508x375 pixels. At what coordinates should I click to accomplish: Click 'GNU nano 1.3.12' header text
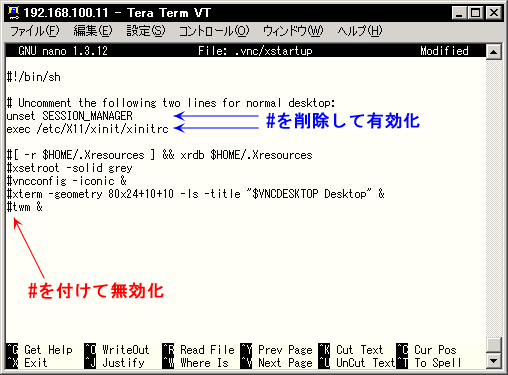coord(63,51)
